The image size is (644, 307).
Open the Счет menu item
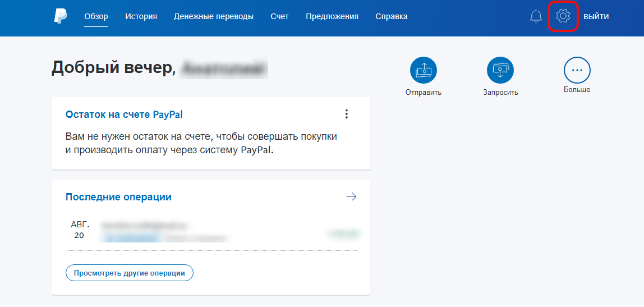(280, 16)
